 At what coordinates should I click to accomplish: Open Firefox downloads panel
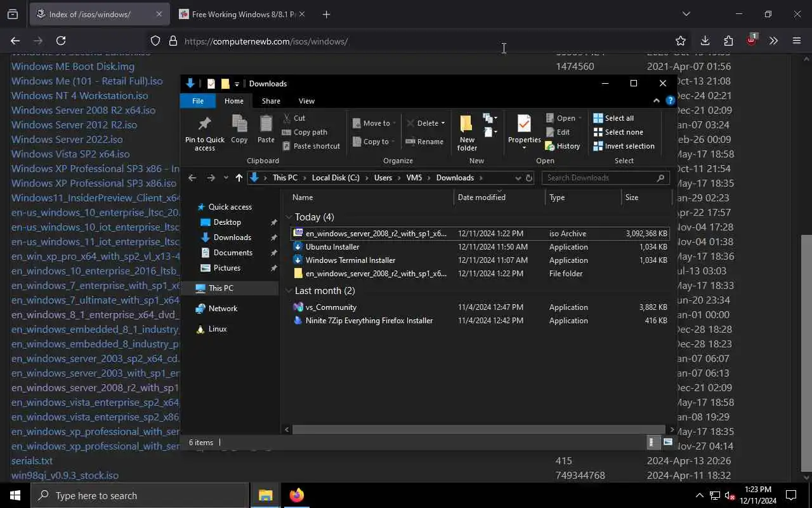(x=705, y=41)
